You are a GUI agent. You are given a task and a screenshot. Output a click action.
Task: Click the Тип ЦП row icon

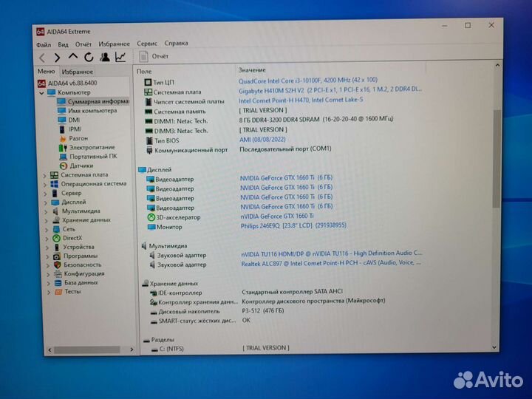[x=148, y=82]
